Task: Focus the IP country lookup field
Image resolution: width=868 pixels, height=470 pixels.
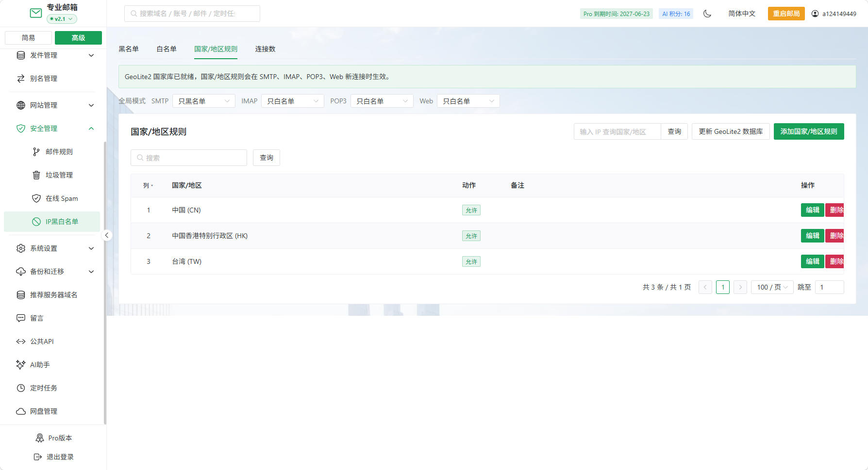Action: click(618, 131)
